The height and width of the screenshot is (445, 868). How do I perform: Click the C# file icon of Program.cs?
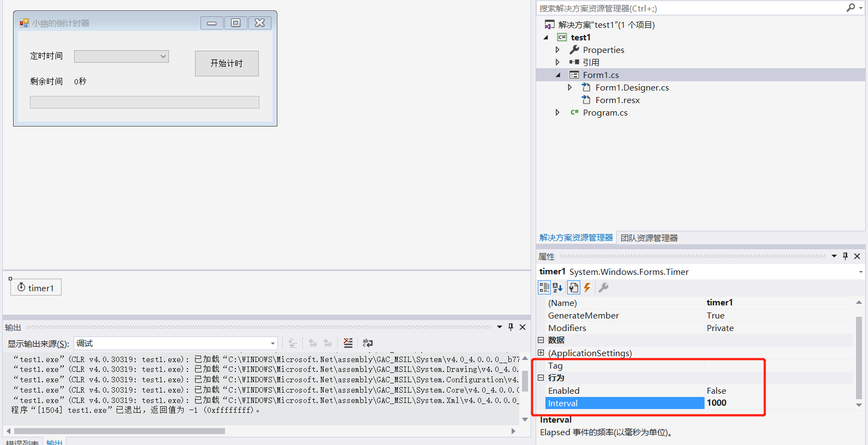pos(574,112)
